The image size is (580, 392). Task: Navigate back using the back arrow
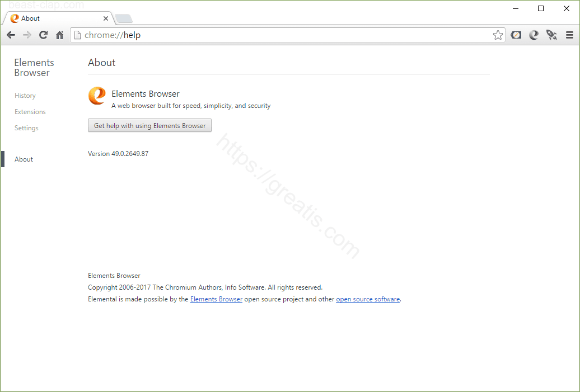(11, 35)
